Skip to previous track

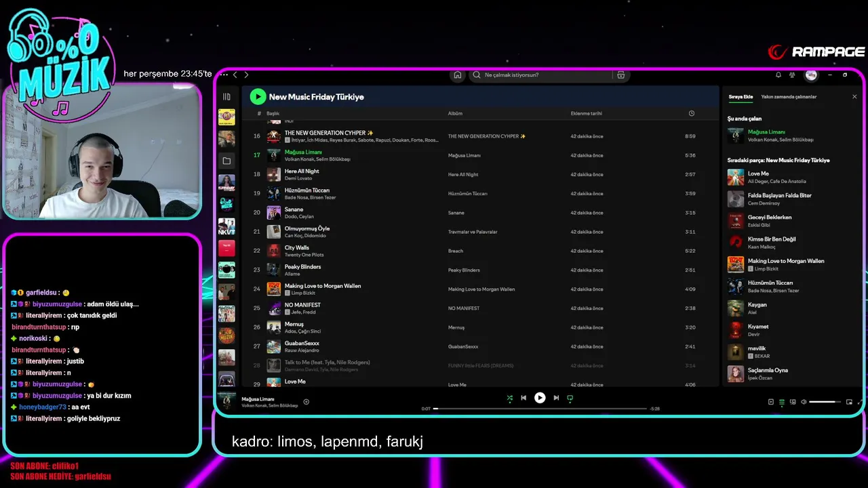coord(524,398)
